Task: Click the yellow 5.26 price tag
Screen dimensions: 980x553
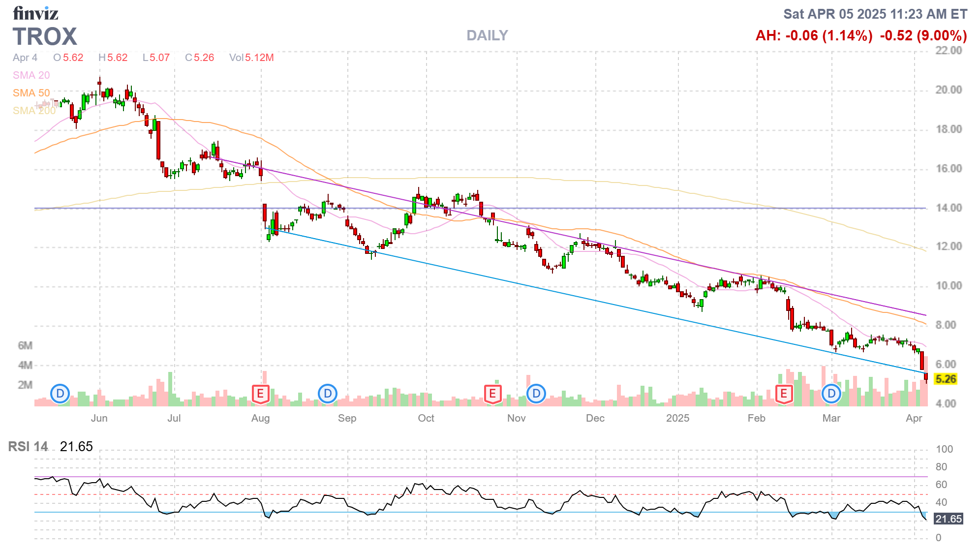Action: (x=945, y=379)
